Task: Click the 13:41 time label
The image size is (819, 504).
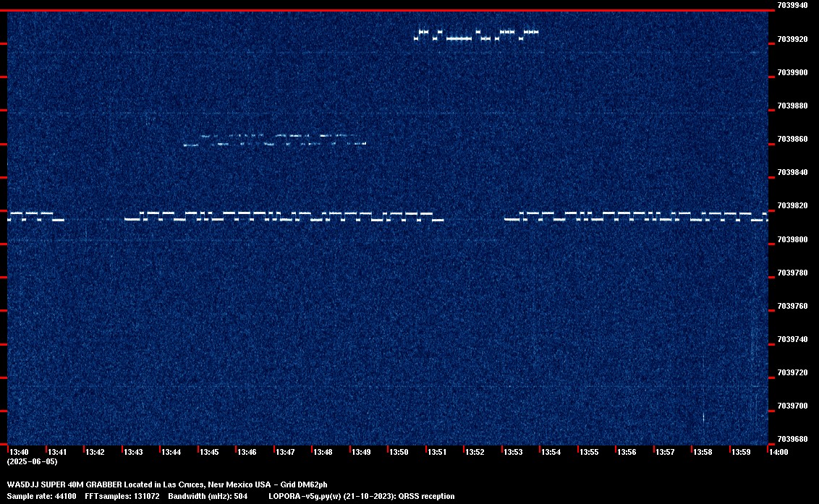Action: (57, 452)
